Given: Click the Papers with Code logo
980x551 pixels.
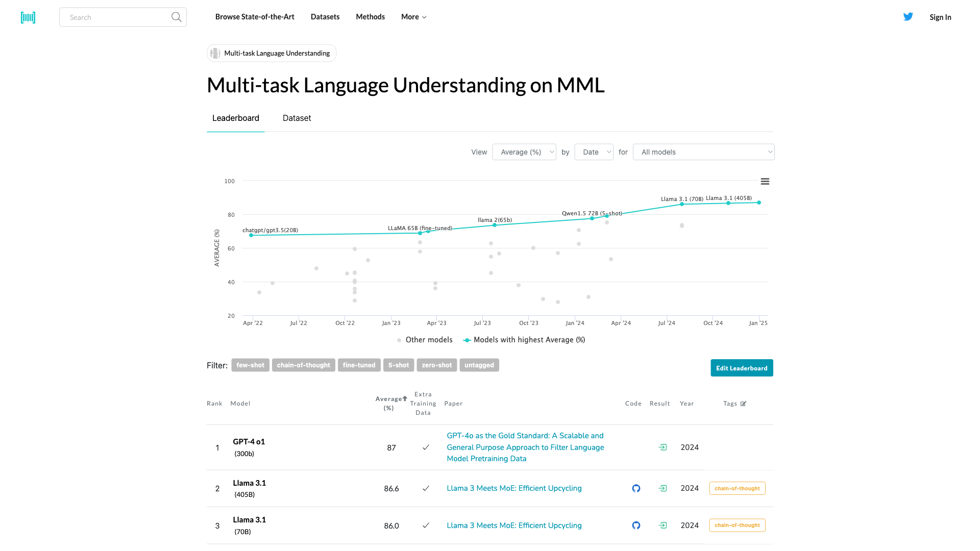Looking at the screenshot, I should [28, 17].
